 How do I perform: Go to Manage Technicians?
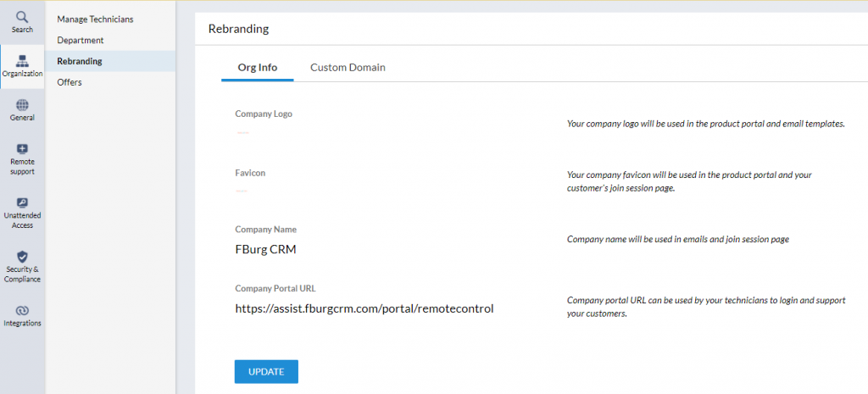pyautogui.click(x=95, y=19)
